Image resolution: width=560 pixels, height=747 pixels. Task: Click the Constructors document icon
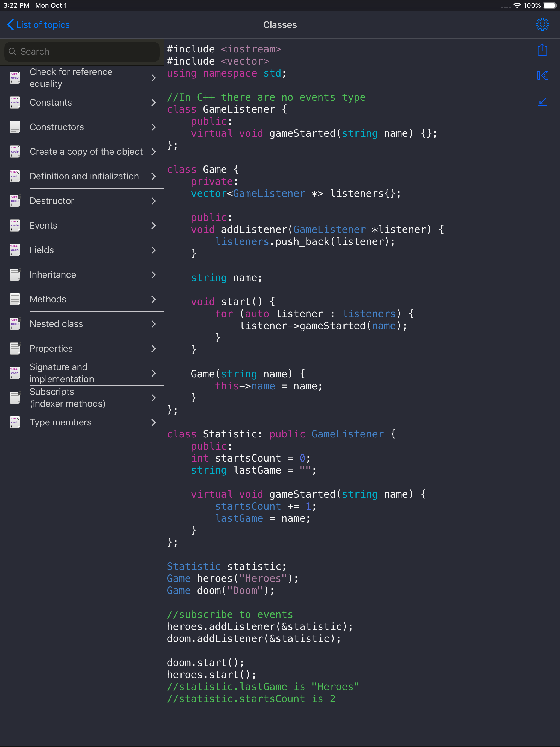point(15,127)
